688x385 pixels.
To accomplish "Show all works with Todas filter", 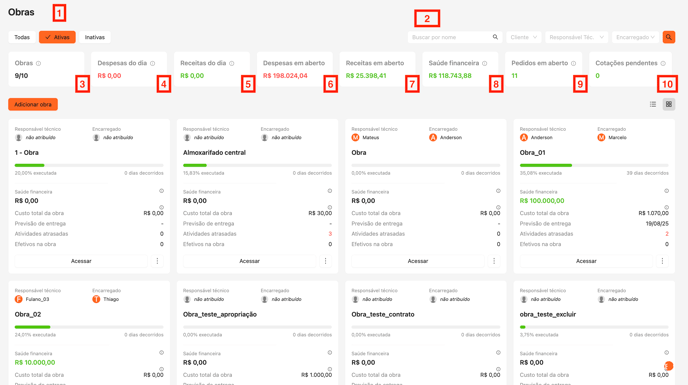I will pos(22,37).
